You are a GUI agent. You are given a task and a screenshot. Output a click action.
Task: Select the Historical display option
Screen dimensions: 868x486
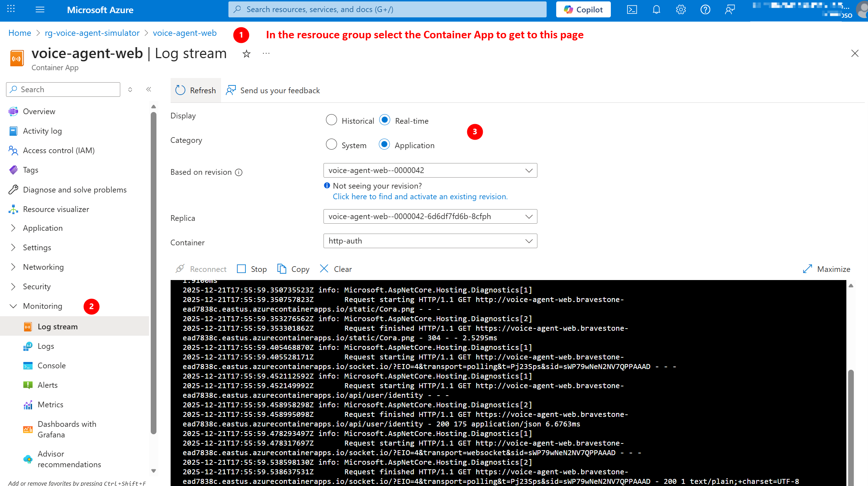click(331, 120)
